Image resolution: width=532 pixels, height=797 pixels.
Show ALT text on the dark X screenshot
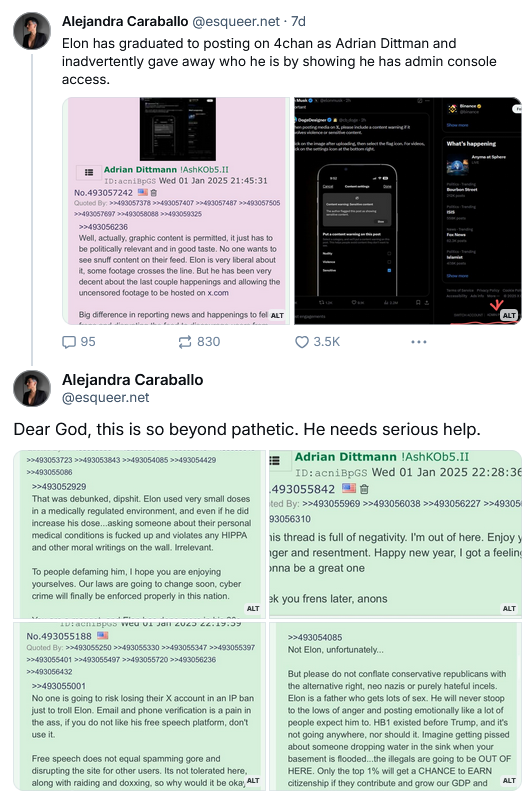pyautogui.click(x=509, y=315)
